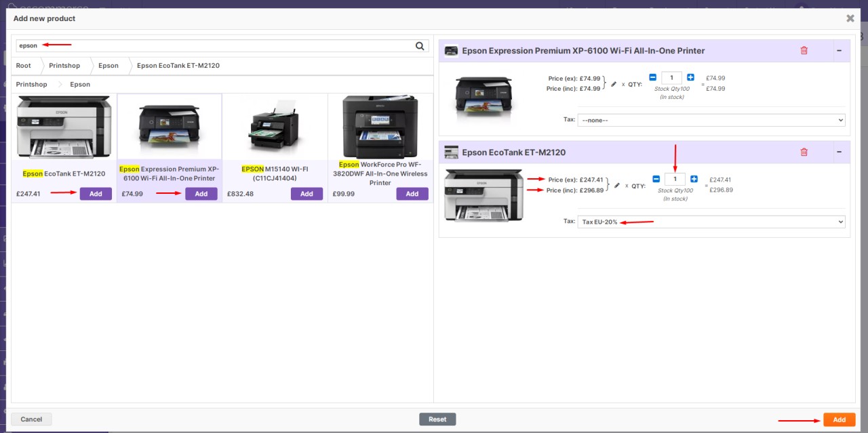868x433 pixels.
Task: Select the EcoTank ET-M2120 product image in results
Action: 64,127
